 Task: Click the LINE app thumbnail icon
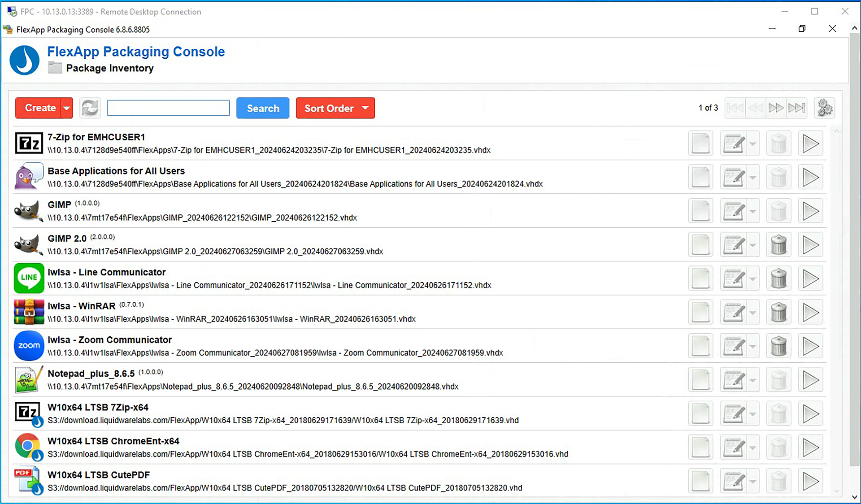coord(29,278)
